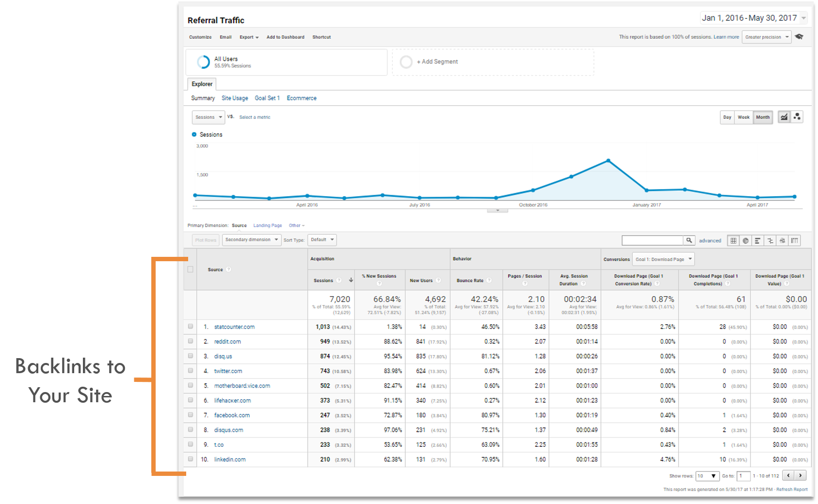Open the advanced filter link
Screen dimensions: 818x504
(710, 240)
